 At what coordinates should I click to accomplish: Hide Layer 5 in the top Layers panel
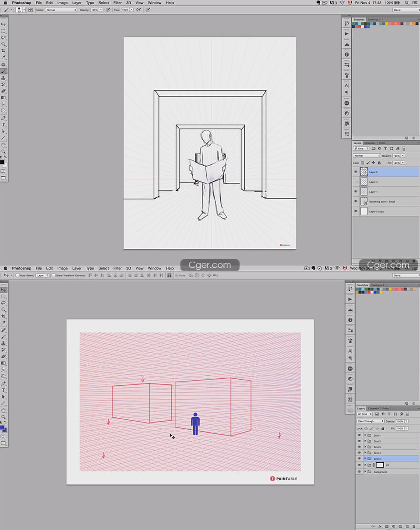tap(356, 172)
